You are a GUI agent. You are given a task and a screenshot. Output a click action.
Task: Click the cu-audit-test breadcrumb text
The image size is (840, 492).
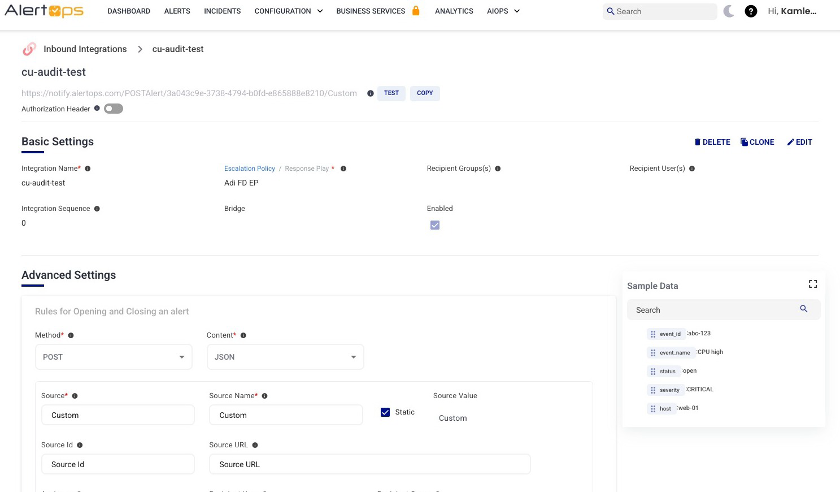point(178,49)
